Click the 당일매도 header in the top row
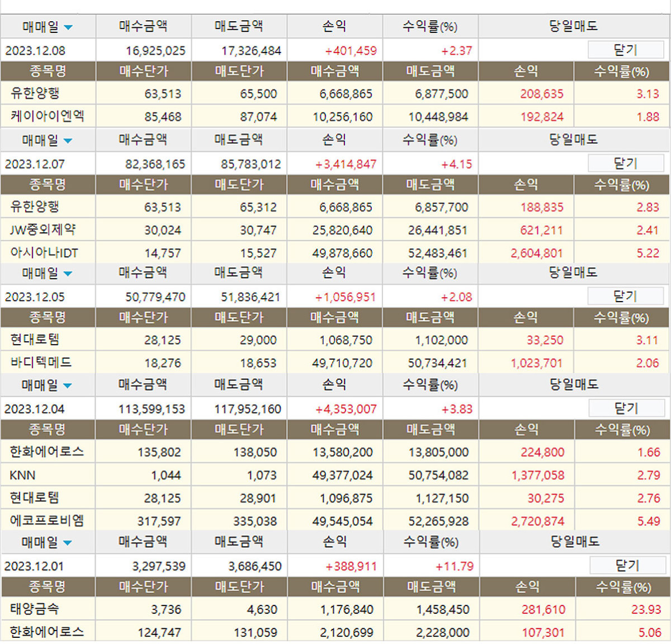This screenshot has width=671, height=644. pyautogui.click(x=573, y=26)
